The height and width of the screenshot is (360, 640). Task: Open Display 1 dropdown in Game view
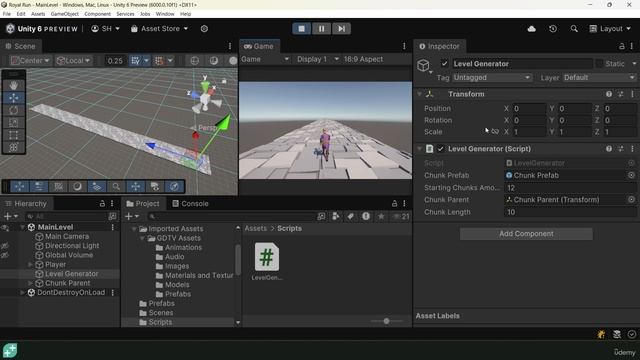pos(318,59)
